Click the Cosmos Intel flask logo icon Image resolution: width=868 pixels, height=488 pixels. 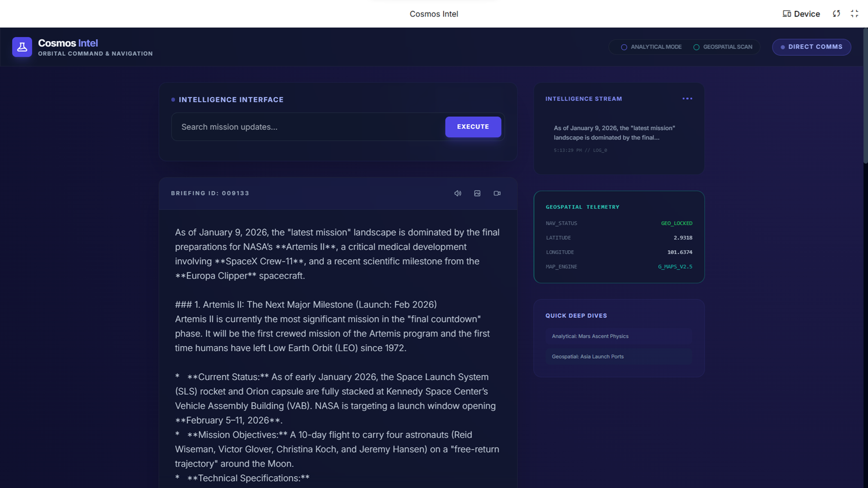pos(22,47)
